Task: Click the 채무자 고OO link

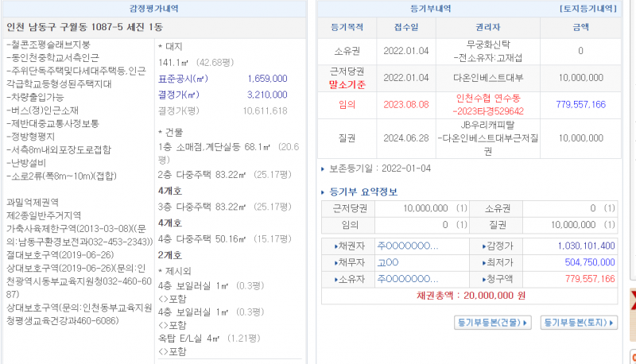Action: (x=387, y=262)
